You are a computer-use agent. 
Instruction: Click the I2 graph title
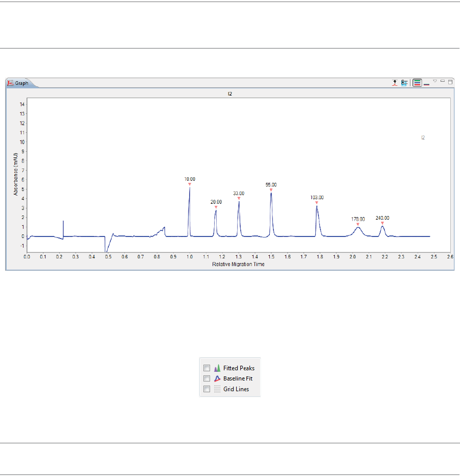click(230, 94)
